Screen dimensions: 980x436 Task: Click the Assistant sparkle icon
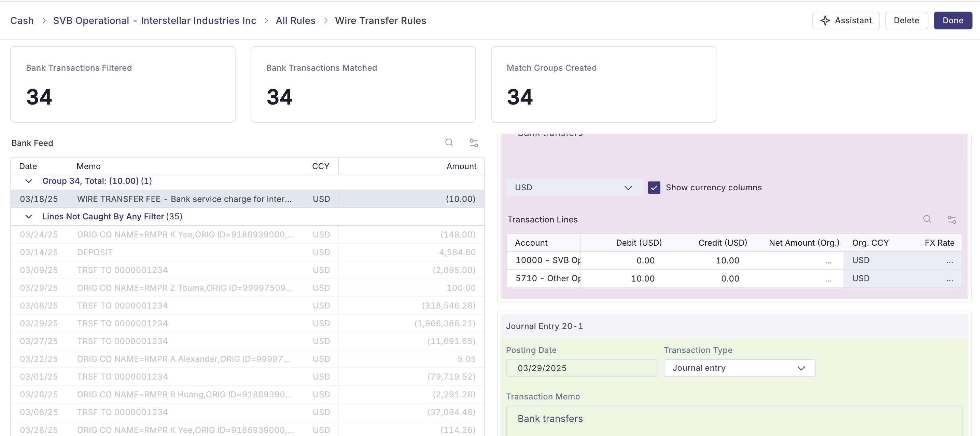[x=825, y=21]
